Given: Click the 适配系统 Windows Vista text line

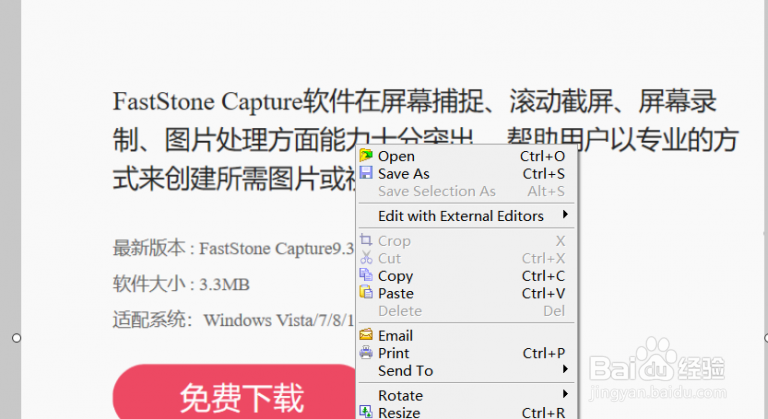Looking at the screenshot, I should (234, 320).
